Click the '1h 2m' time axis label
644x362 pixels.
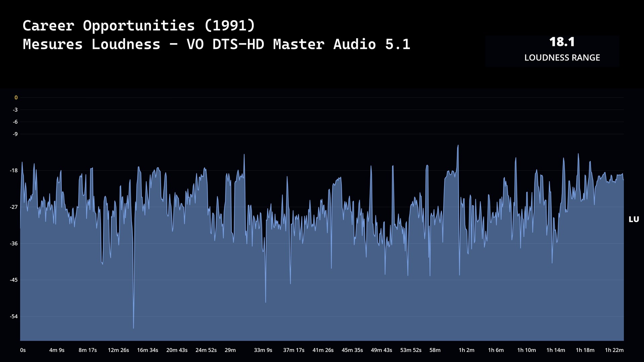pos(467,350)
